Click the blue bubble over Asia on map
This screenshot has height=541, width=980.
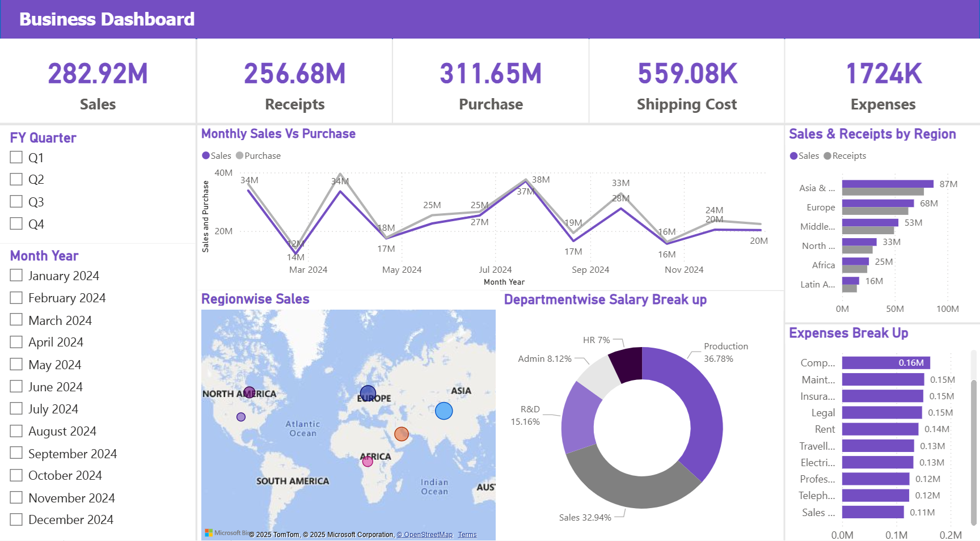pos(443,411)
